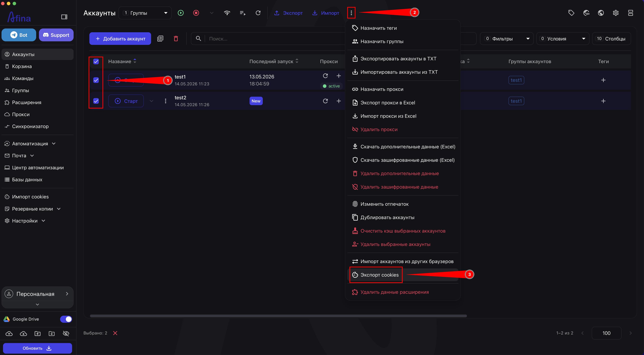
Task: Uncheck the test2 row checkbox
Action: point(96,101)
